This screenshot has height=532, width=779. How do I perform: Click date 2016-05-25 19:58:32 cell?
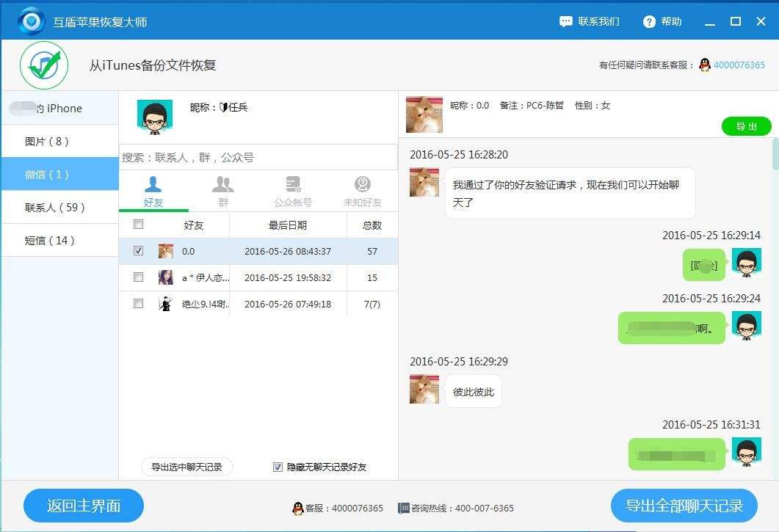coord(288,277)
